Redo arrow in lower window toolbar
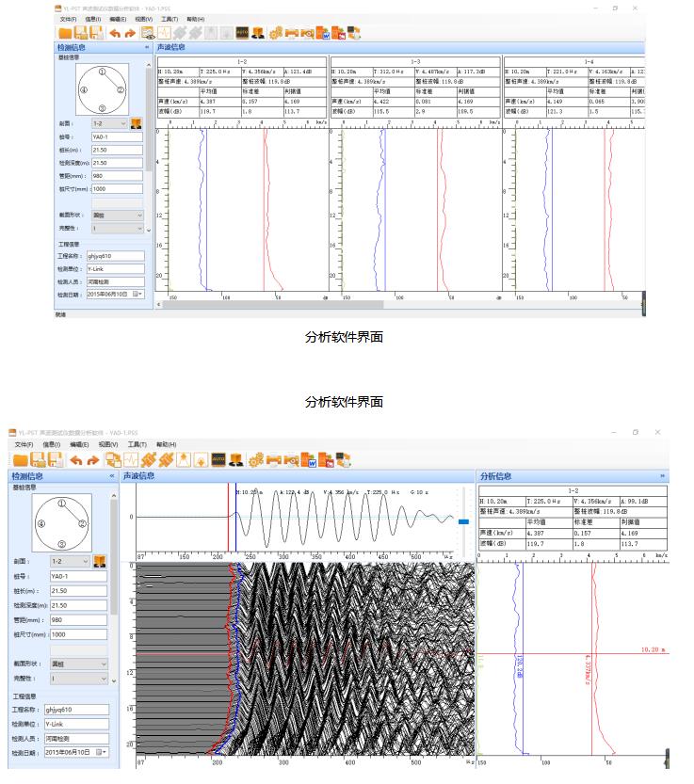Viewport: 694px width, 784px height. tap(93, 460)
